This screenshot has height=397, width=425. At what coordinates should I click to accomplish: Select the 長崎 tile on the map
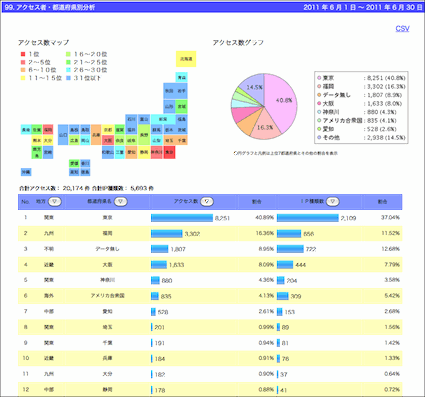(x=26, y=129)
